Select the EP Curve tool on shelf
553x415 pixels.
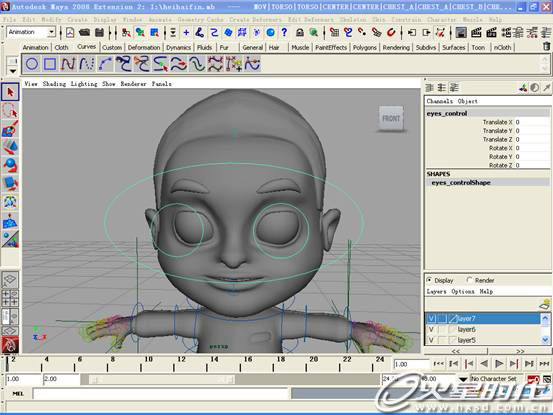(86, 64)
